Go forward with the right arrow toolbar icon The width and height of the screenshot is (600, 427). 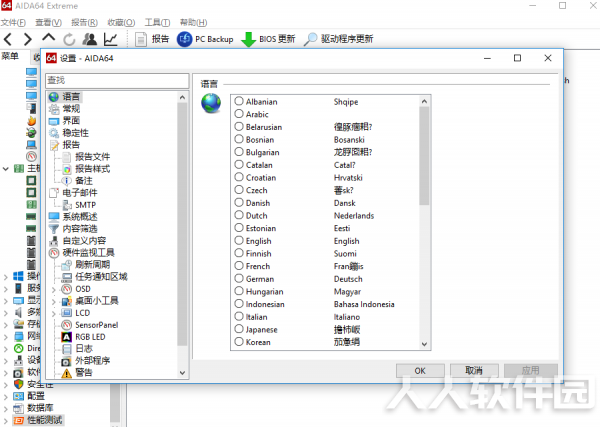28,39
